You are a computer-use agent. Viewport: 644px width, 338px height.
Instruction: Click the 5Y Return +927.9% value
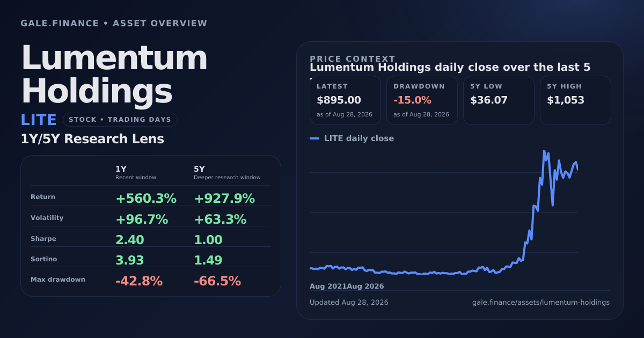224,199
